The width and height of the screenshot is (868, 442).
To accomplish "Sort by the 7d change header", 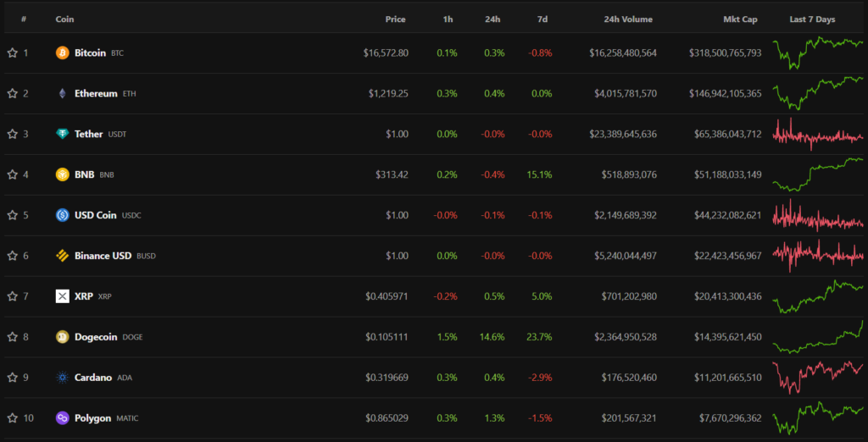I will pyautogui.click(x=542, y=19).
